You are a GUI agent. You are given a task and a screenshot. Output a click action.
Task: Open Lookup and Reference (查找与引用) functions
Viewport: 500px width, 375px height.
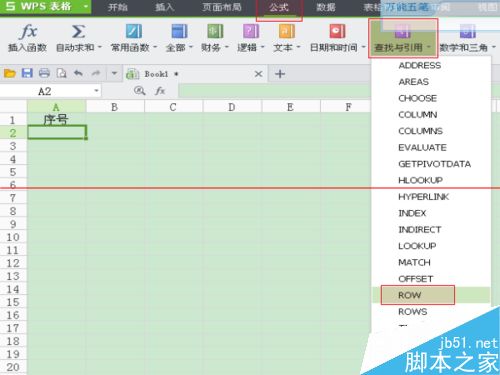(x=403, y=38)
